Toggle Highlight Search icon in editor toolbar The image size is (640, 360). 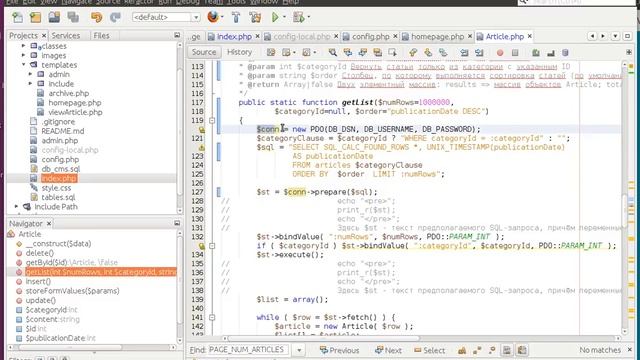378,52
